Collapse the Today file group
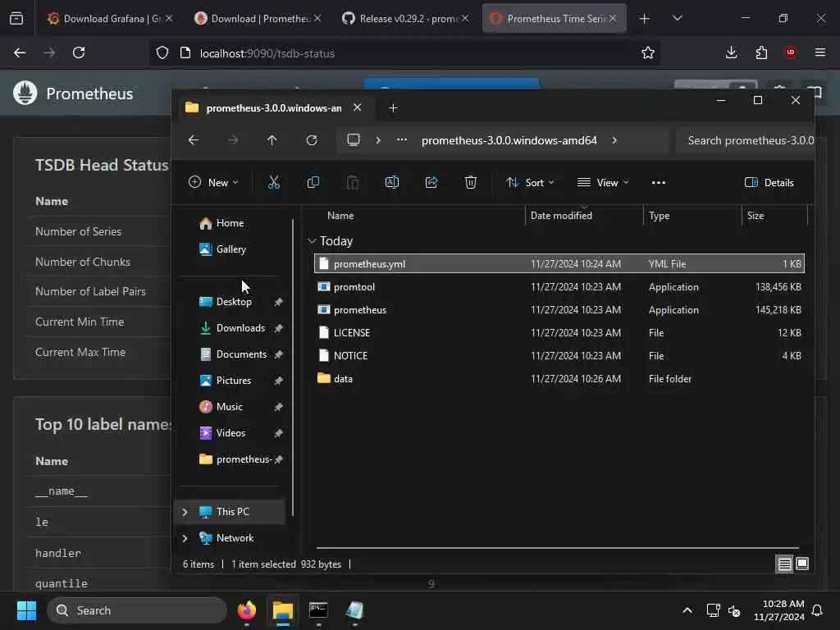The image size is (840, 630). [x=312, y=241]
